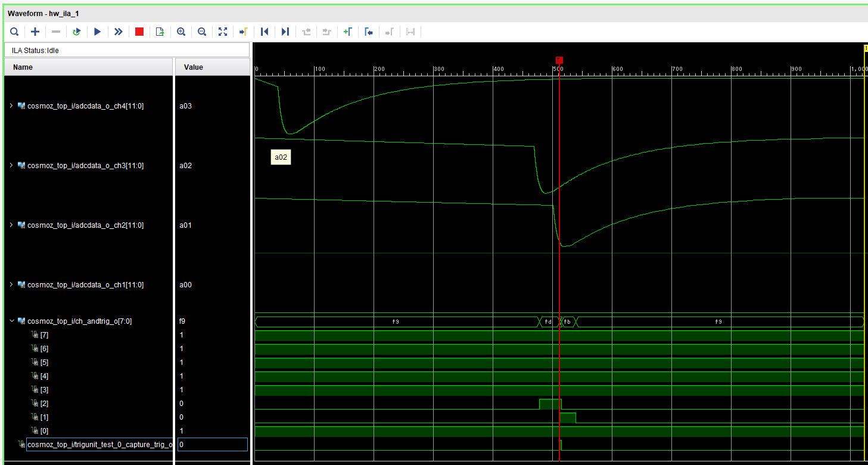Add a probe with the plus icon
Screen dimensions: 868x465
[35, 32]
